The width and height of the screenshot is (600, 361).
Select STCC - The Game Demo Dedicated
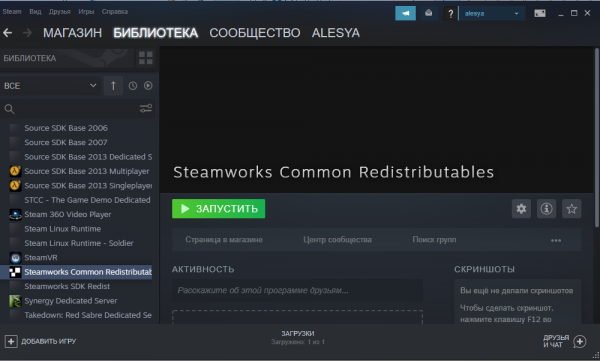pyautogui.click(x=87, y=200)
